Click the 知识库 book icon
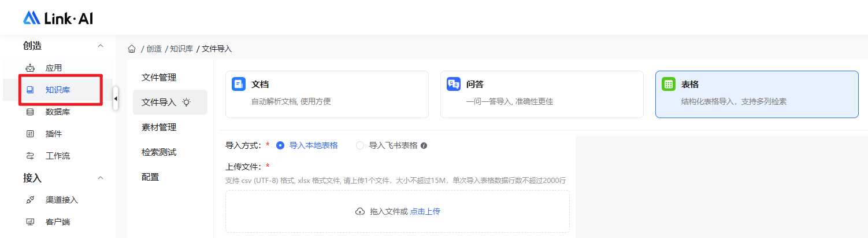868x238 pixels. coord(31,90)
